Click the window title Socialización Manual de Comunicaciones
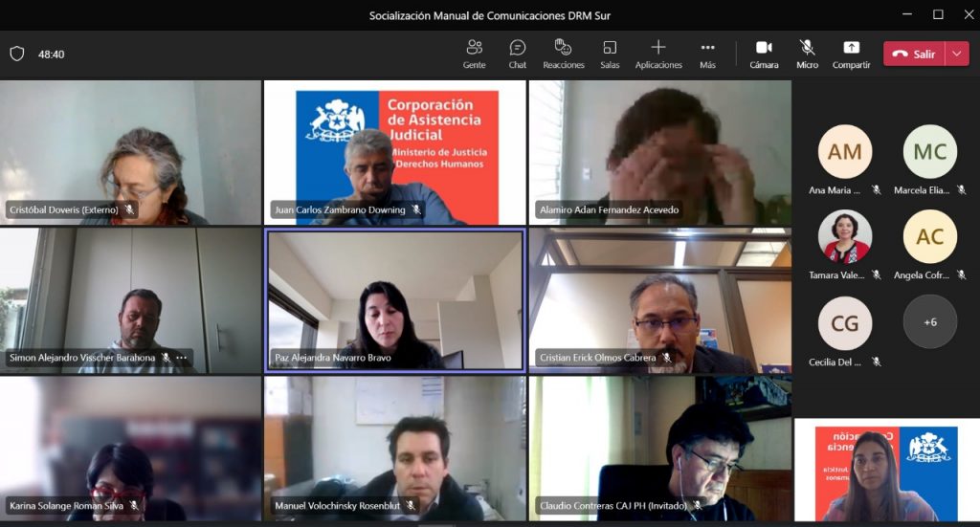 [x=489, y=15]
